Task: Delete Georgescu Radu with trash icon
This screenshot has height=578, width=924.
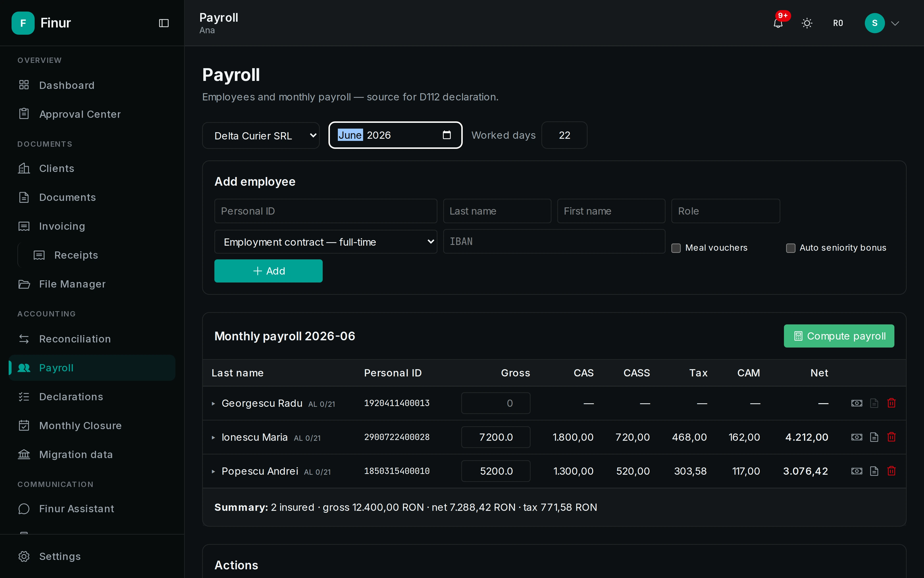Action: coord(892,403)
